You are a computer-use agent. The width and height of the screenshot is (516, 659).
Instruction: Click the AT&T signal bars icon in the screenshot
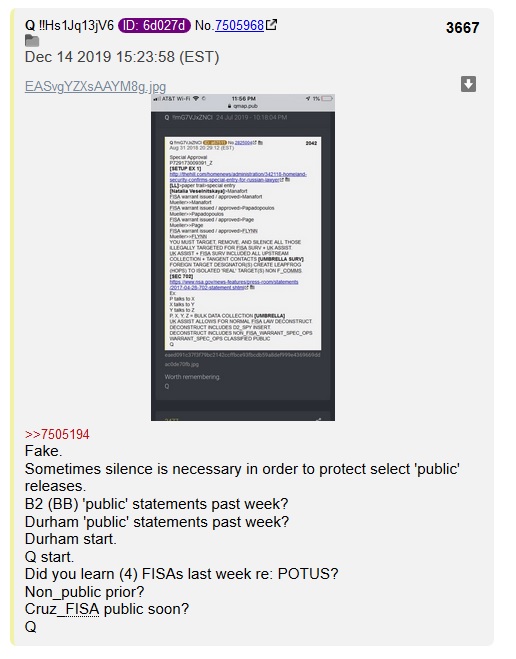157,99
